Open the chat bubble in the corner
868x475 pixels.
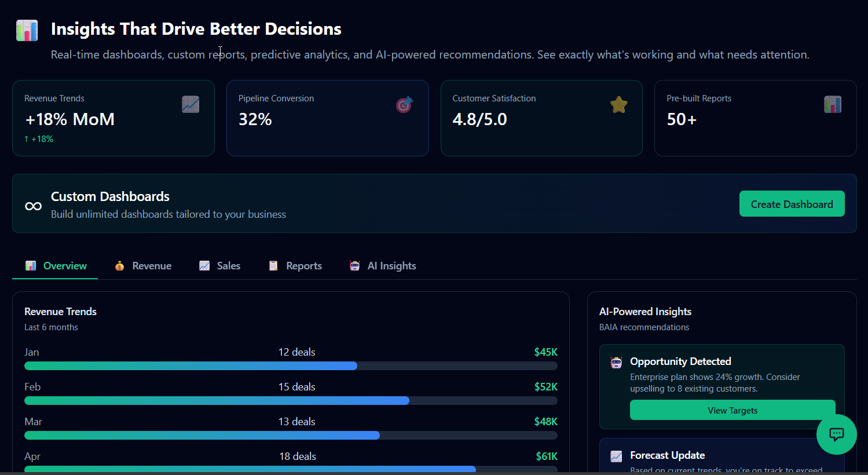click(837, 434)
